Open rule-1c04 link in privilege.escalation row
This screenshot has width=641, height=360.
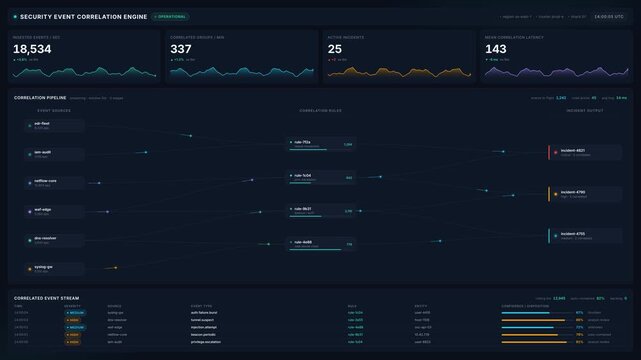(x=355, y=342)
